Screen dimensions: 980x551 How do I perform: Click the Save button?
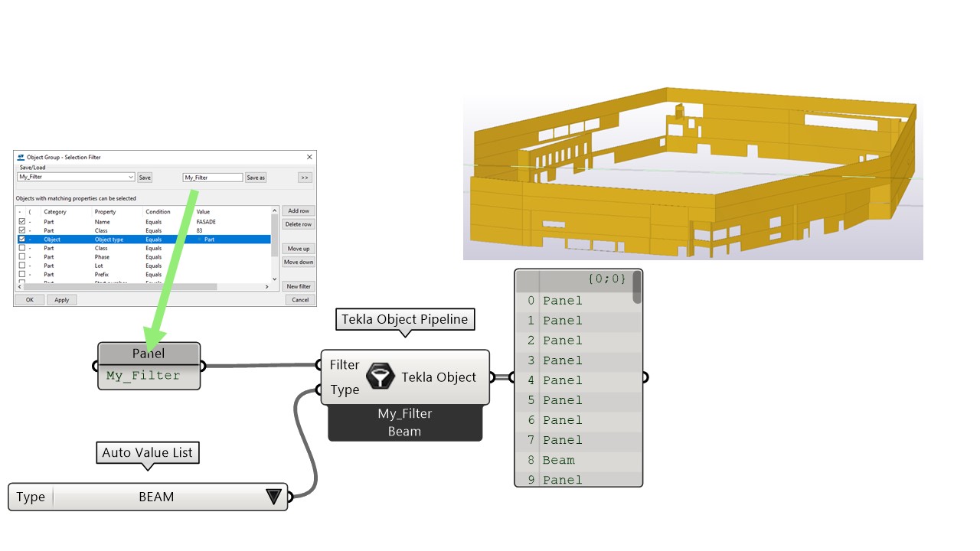[x=145, y=178]
